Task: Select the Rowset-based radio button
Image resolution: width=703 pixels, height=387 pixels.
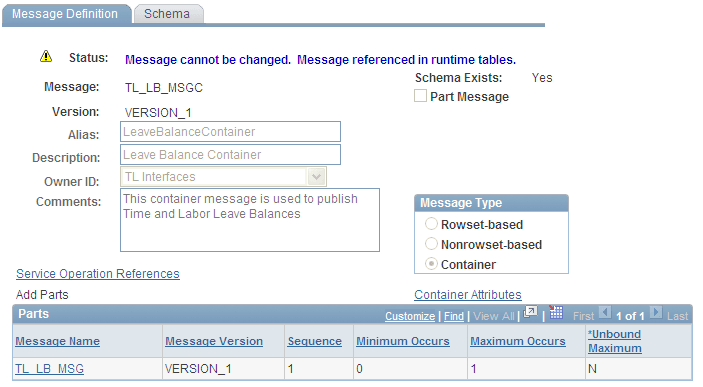Action: (431, 224)
